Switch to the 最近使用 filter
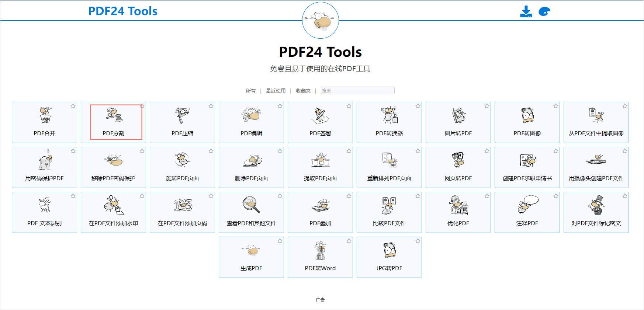This screenshot has width=644, height=310. (x=276, y=91)
